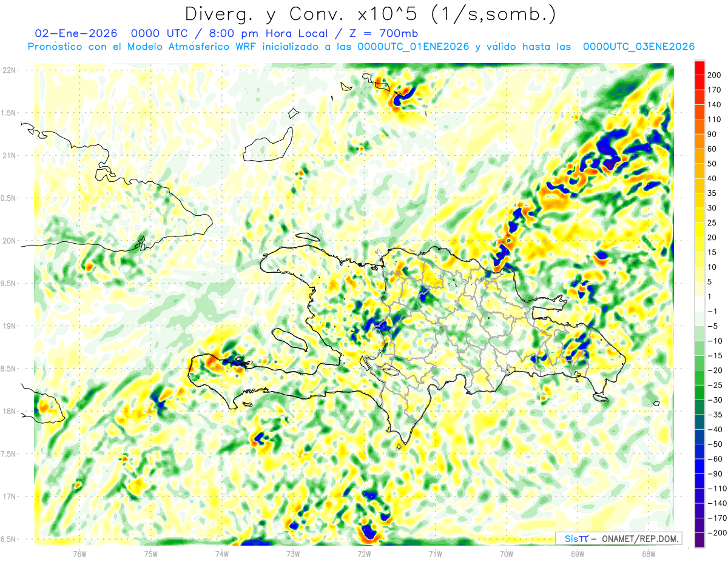This screenshot has height=562, width=728.
Task: Click the '73W' longitude label
Action: [x=293, y=554]
